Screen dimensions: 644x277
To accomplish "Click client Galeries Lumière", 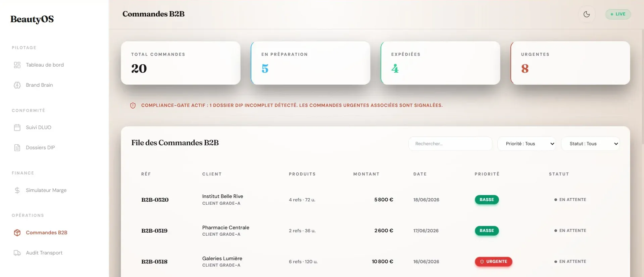I will (222, 259).
